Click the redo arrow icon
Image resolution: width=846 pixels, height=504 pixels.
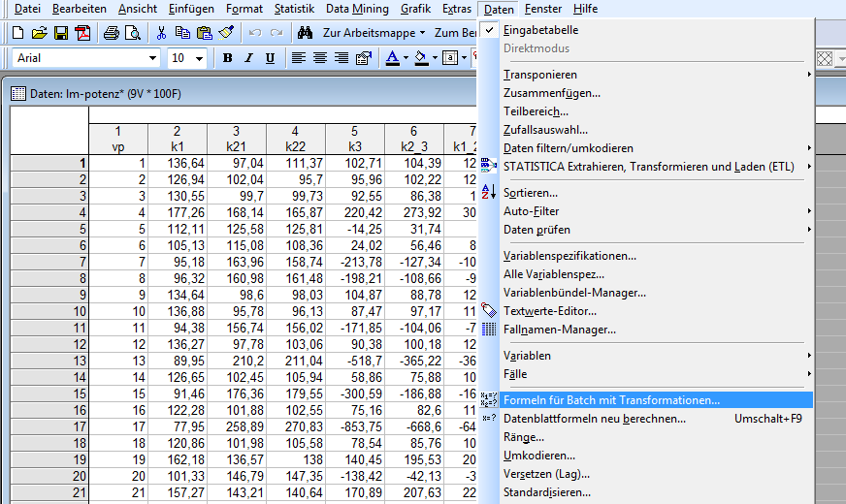(x=277, y=33)
